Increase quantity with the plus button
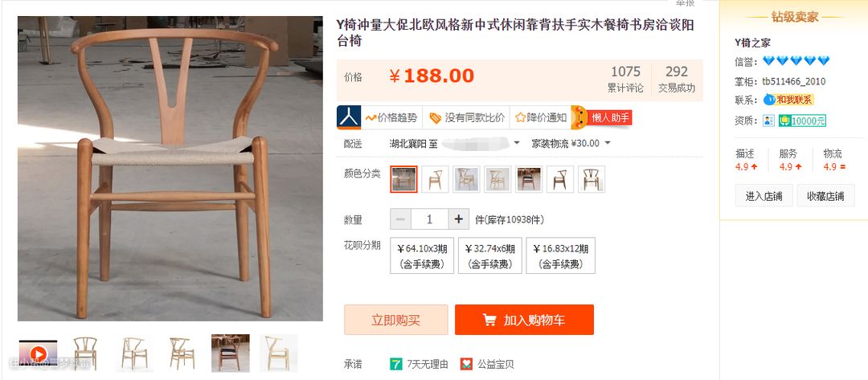 (x=458, y=219)
